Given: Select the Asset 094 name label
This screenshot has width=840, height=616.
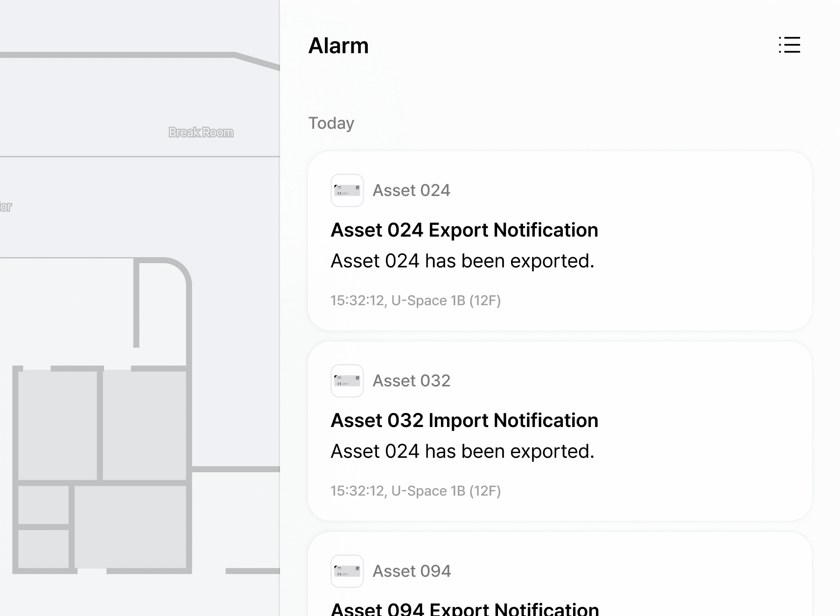Looking at the screenshot, I should (412, 571).
